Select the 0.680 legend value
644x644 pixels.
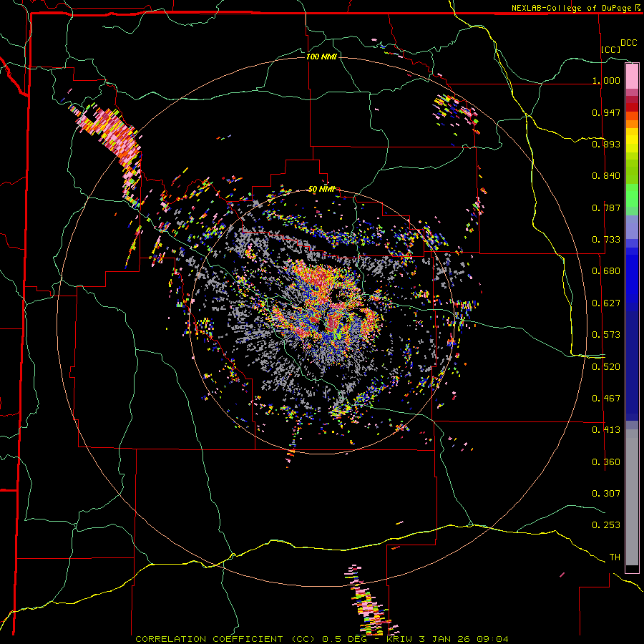tap(606, 271)
